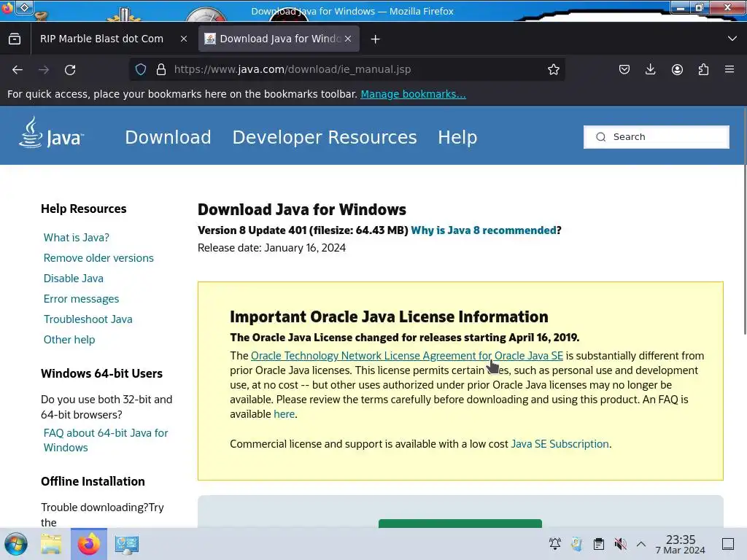Save page to Pocket
Screen dimensions: 747x560
click(x=624, y=69)
